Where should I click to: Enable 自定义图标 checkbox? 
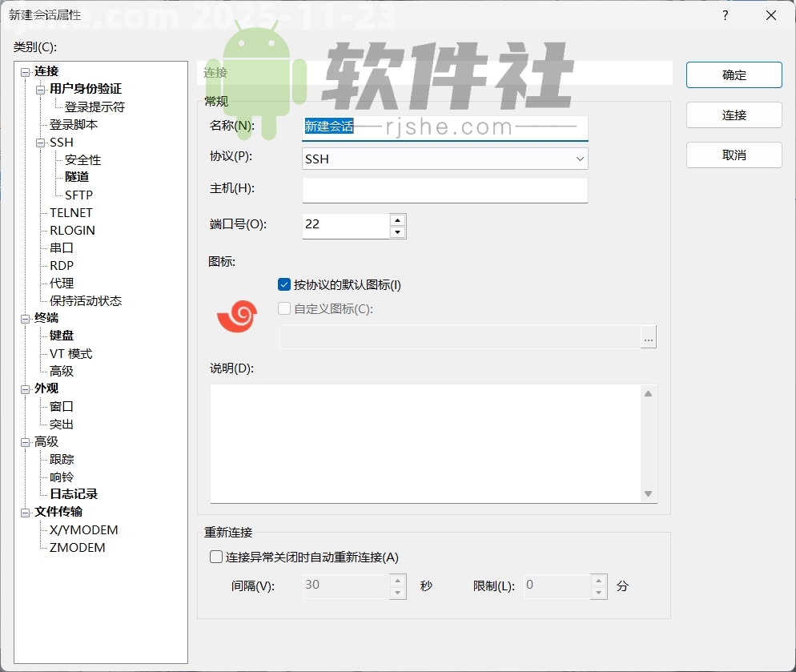pyautogui.click(x=284, y=308)
